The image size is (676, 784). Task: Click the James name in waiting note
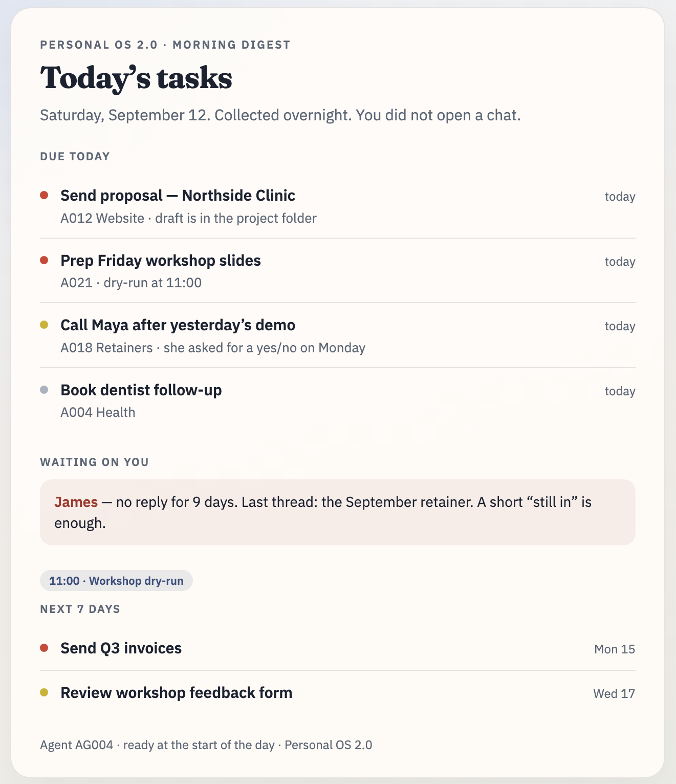click(76, 502)
